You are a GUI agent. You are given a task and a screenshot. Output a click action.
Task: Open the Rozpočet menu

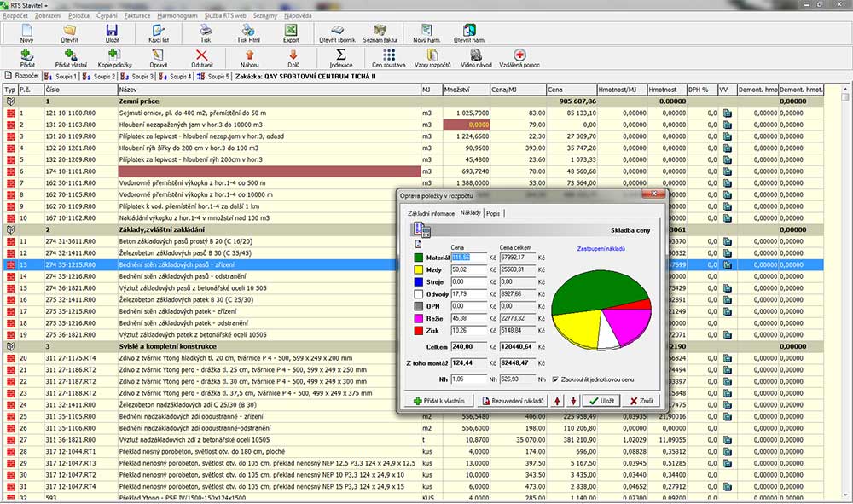(15, 15)
